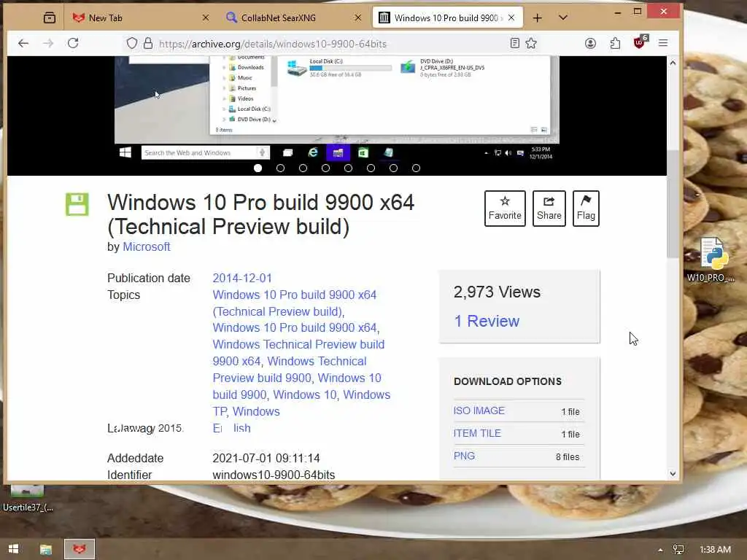Screen dimensions: 747x560
Task: Show site security padlock info
Action: [148, 43]
